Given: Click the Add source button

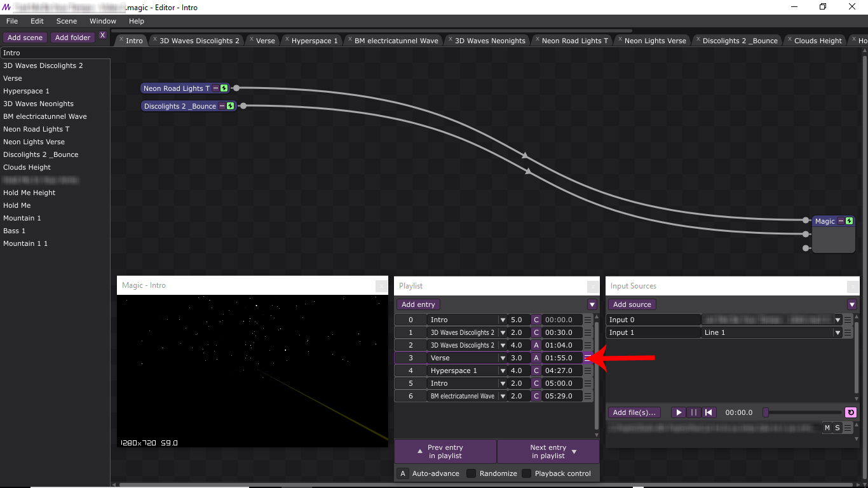Looking at the screenshot, I should 632,304.
